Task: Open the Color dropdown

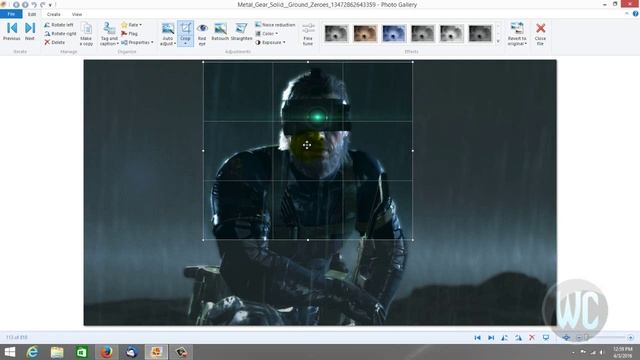Action: (267, 33)
